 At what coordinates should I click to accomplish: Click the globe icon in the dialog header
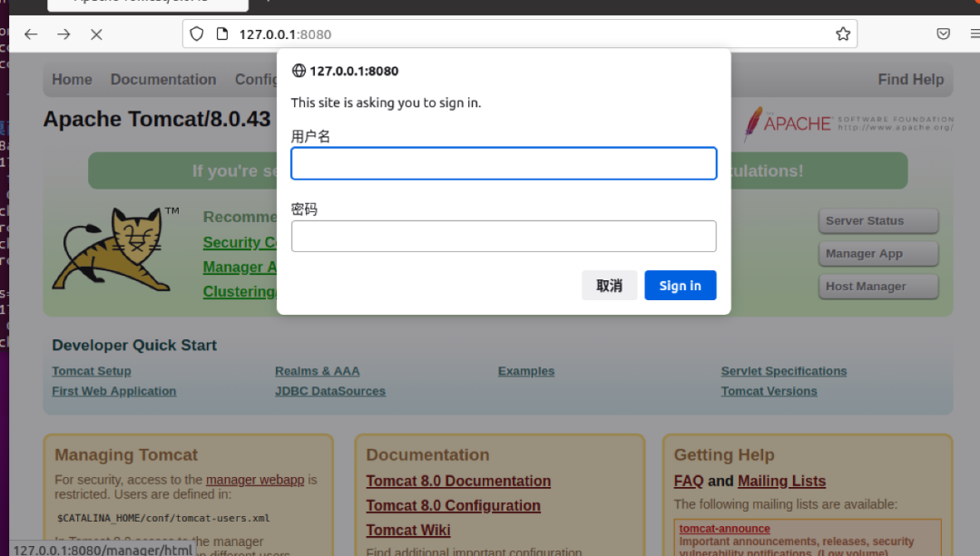pos(299,71)
